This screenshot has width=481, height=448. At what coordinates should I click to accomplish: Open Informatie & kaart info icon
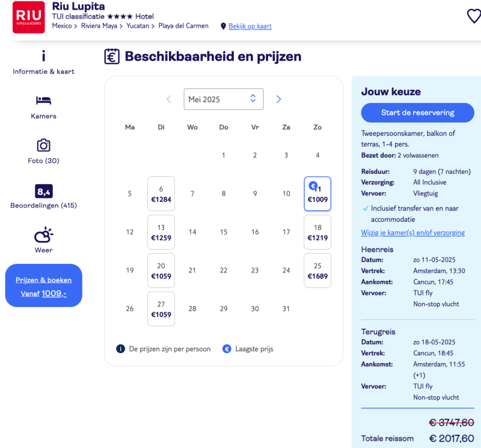coord(43,56)
